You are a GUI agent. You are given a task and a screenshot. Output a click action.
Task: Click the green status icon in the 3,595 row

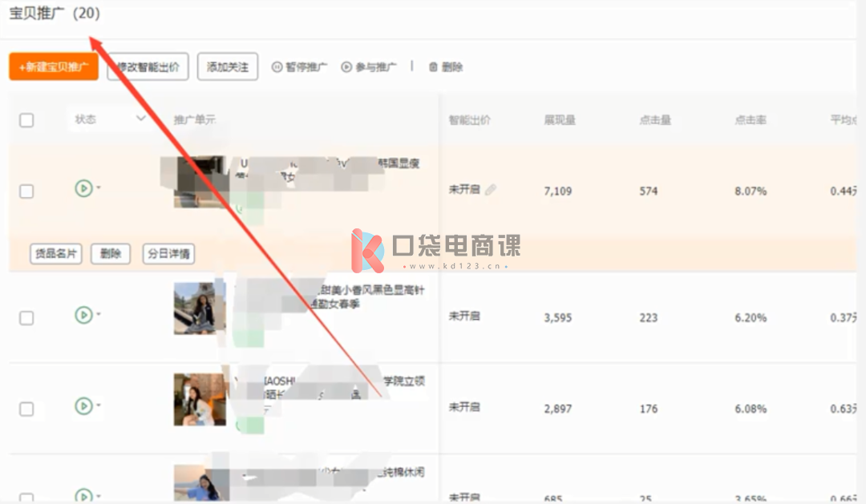(83, 315)
